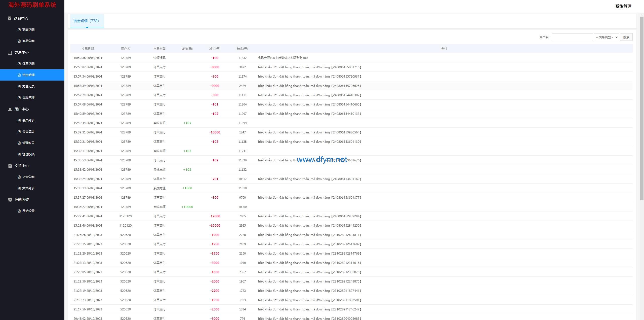Click the icon beside 网站设置
This screenshot has width=644, height=320.
click(19, 211)
